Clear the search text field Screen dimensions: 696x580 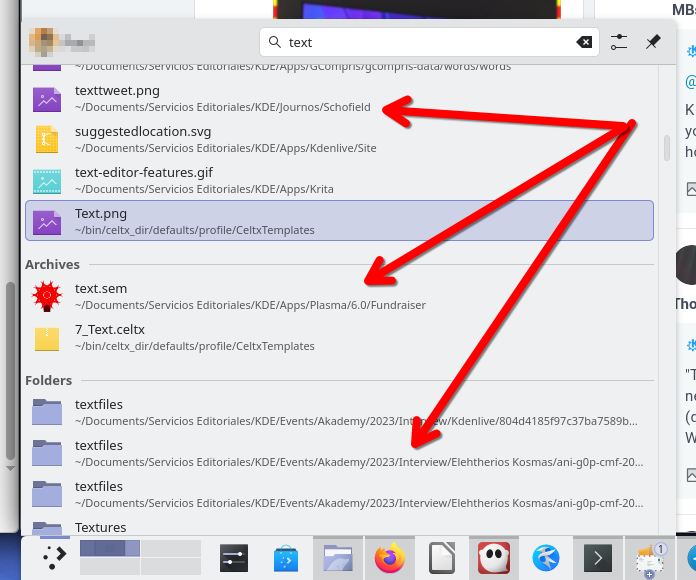pos(584,42)
